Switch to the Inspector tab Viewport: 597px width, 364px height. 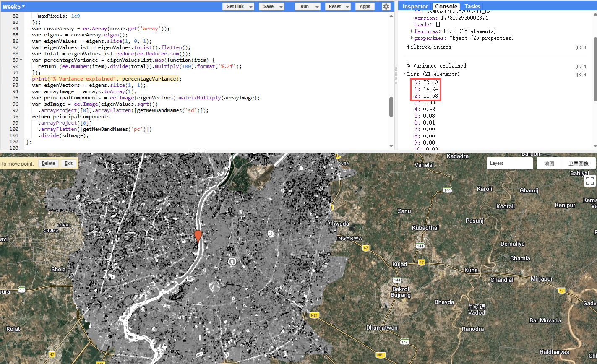[x=415, y=6]
